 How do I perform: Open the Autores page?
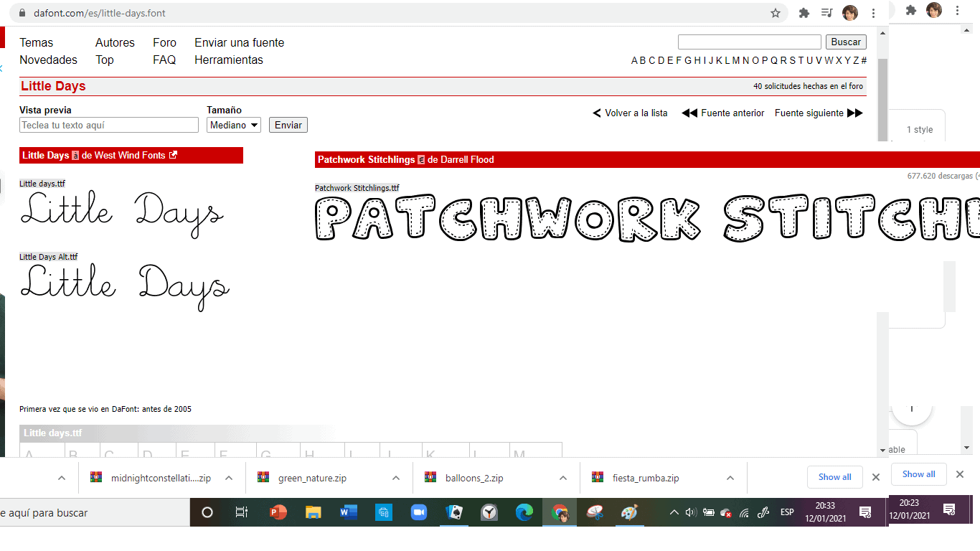[x=115, y=42]
